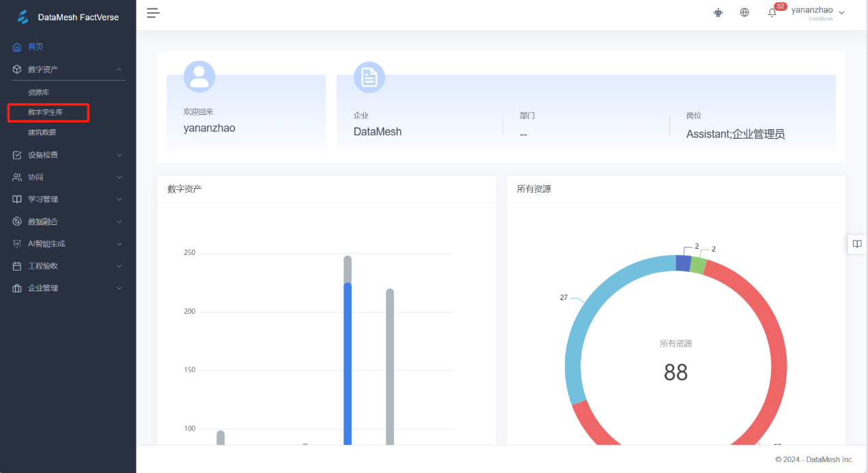This screenshot has width=868, height=473.
Task: Click the © 2024 - DataMesh Inc. footer
Action: point(814,459)
